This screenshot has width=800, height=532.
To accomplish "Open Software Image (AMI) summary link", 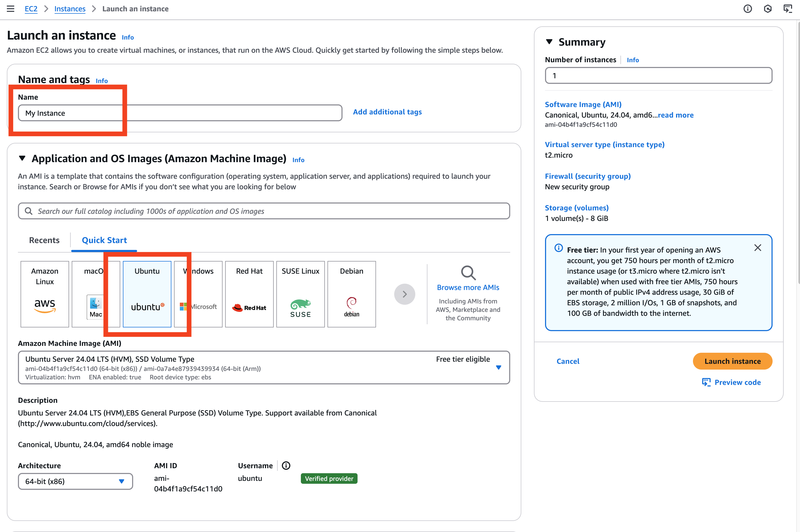I will point(583,104).
